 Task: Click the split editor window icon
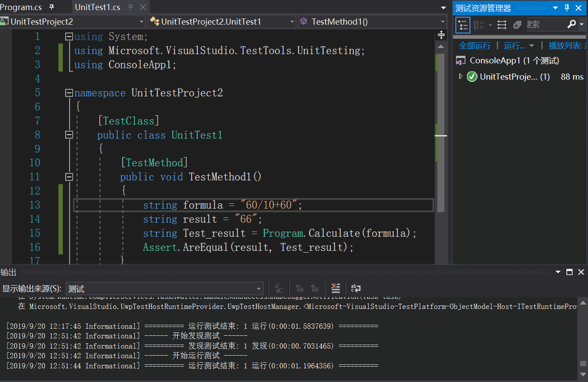(441, 35)
